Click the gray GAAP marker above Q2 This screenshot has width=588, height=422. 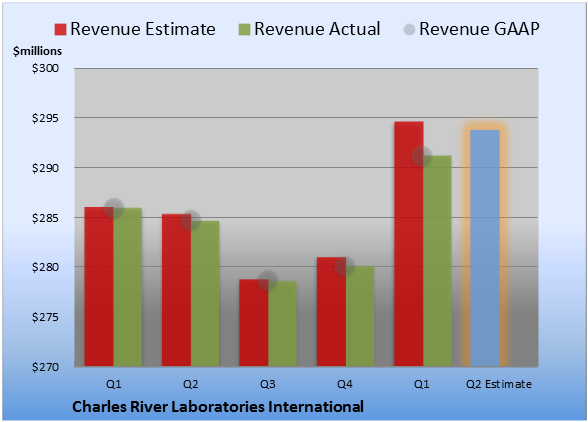(191, 220)
